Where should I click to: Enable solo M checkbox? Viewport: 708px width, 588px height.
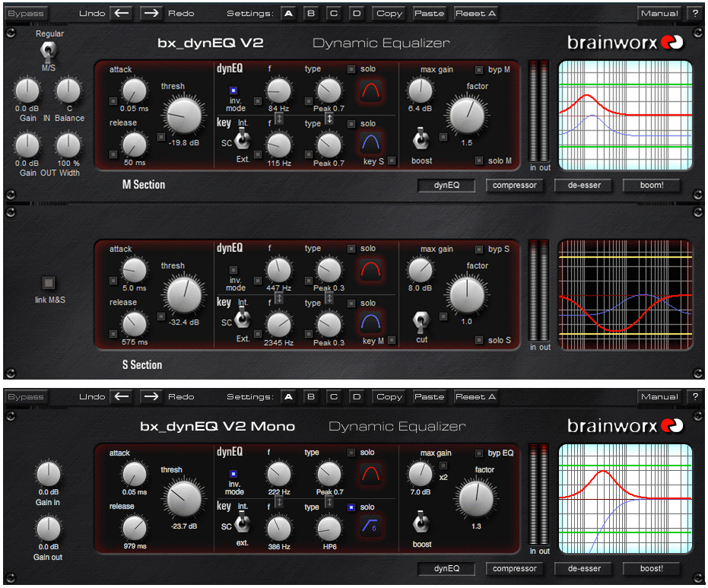point(479,161)
